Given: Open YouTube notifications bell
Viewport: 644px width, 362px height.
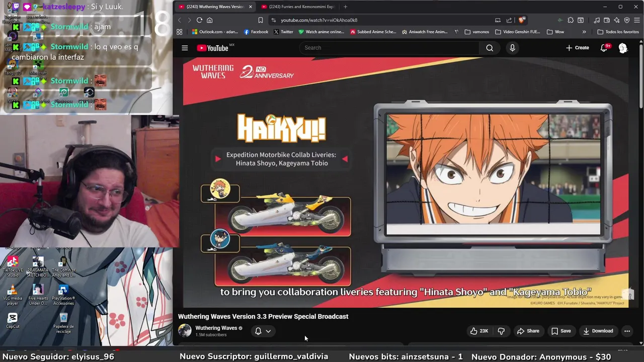Looking at the screenshot, I should [604, 48].
